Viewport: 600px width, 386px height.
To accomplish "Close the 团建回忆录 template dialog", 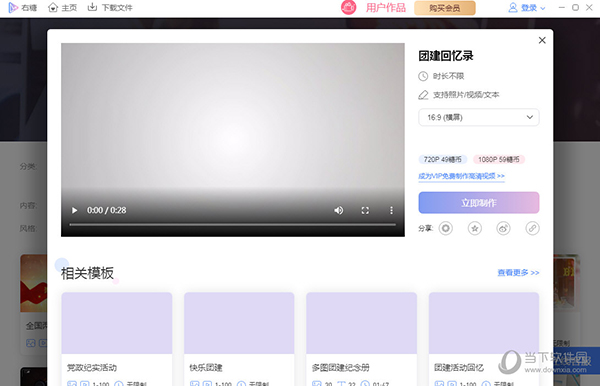I will pos(542,40).
